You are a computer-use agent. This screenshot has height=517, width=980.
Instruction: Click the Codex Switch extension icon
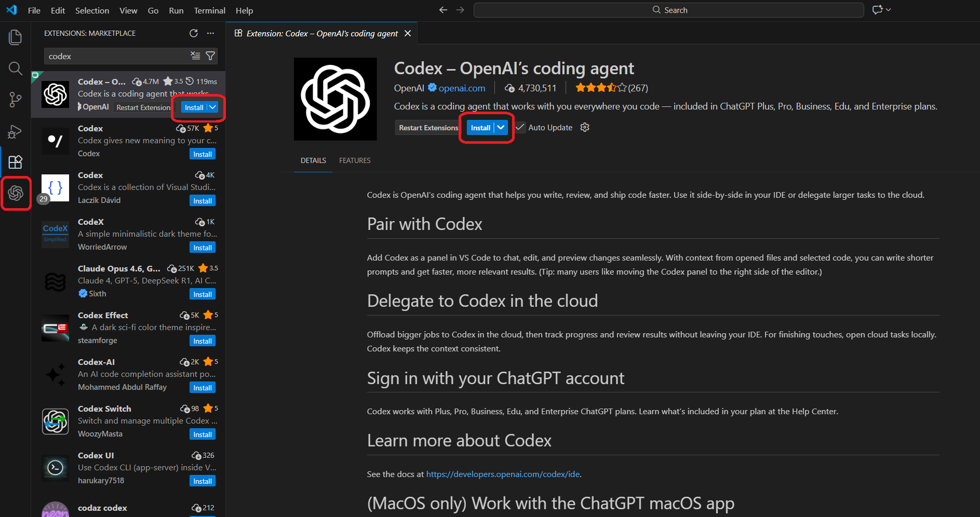click(x=56, y=421)
